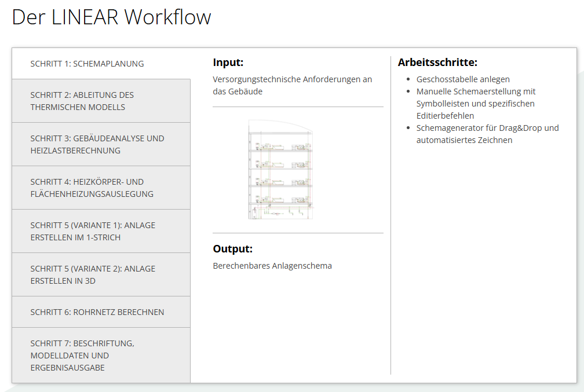The height and width of the screenshot is (392, 584).
Task: Click the horizontal divider above the Output heading
Action: point(298,233)
